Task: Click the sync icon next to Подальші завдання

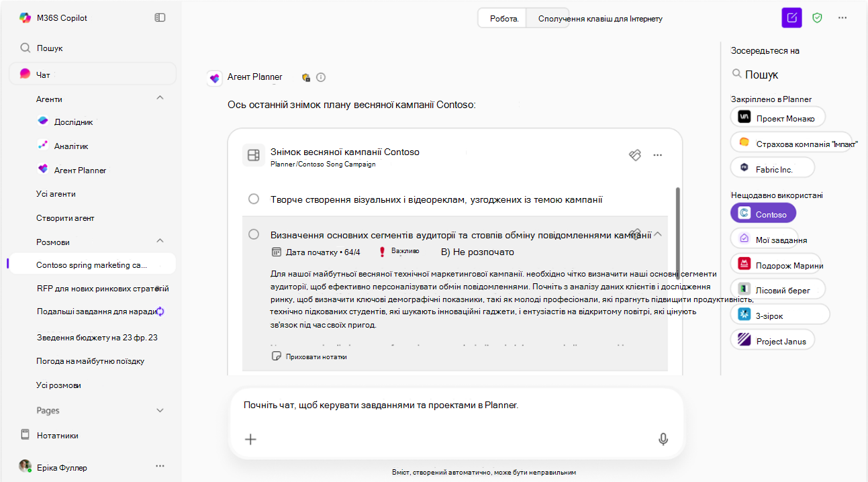Action: coord(160,311)
